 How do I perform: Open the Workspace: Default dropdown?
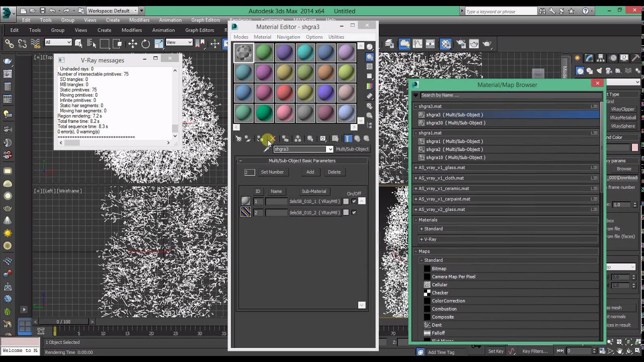pos(116,11)
